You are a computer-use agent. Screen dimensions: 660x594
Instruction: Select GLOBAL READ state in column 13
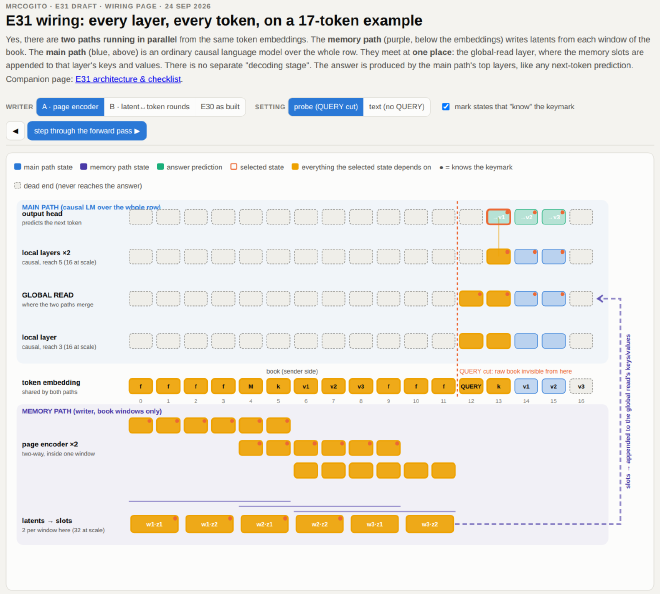[x=498, y=298]
